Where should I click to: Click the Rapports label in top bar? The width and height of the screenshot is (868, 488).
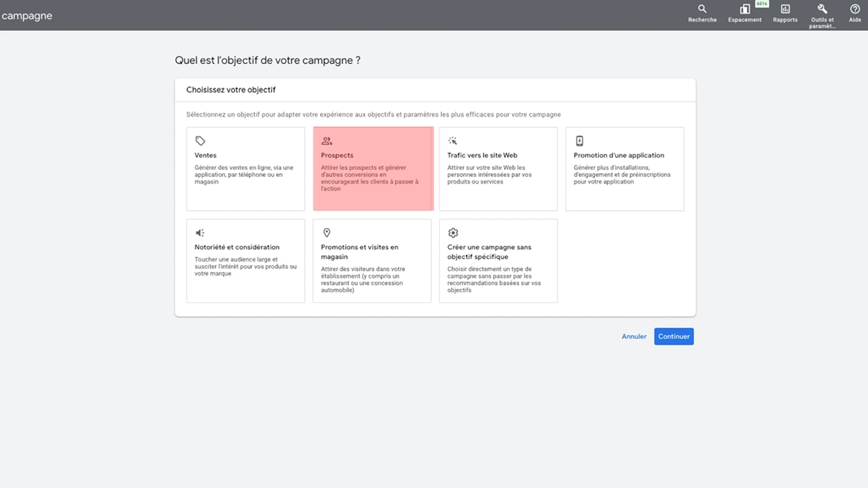785,20
